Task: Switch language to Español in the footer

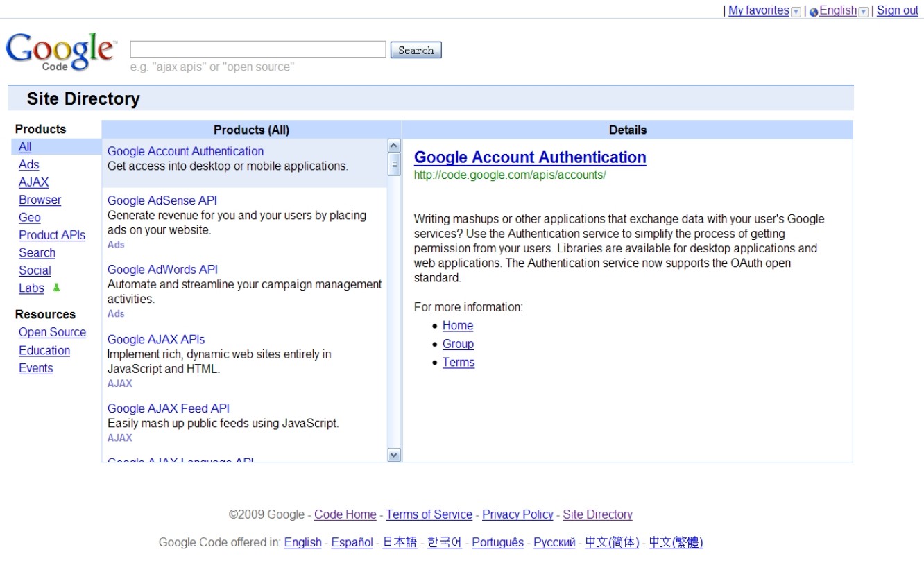Action: click(x=352, y=542)
